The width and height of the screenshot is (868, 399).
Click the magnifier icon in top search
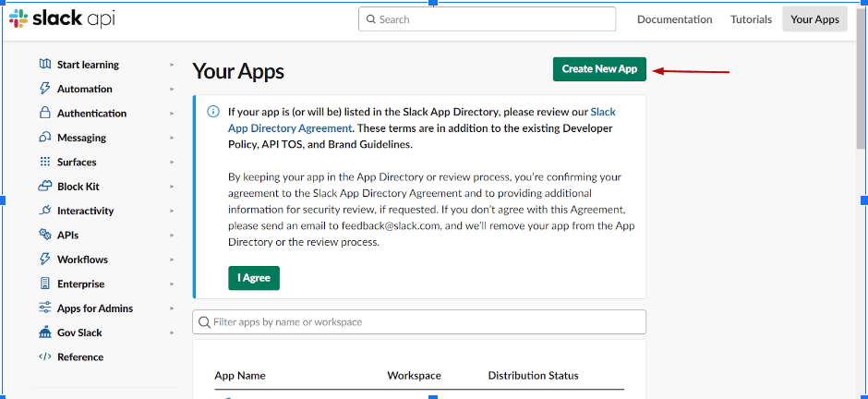pyautogui.click(x=371, y=19)
